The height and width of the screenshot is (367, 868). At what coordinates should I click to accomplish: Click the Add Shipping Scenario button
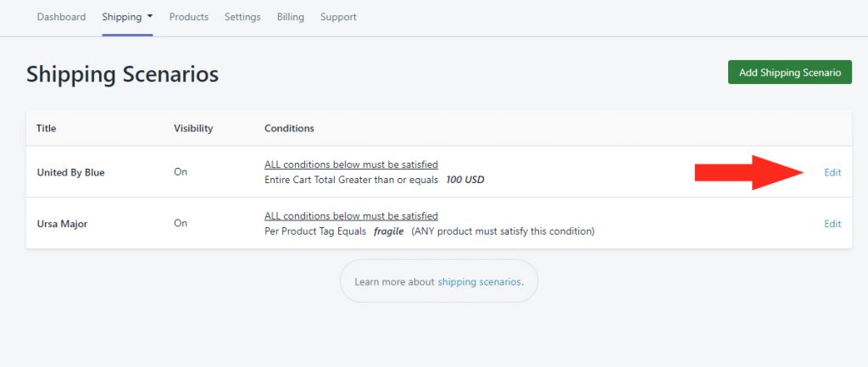[790, 73]
